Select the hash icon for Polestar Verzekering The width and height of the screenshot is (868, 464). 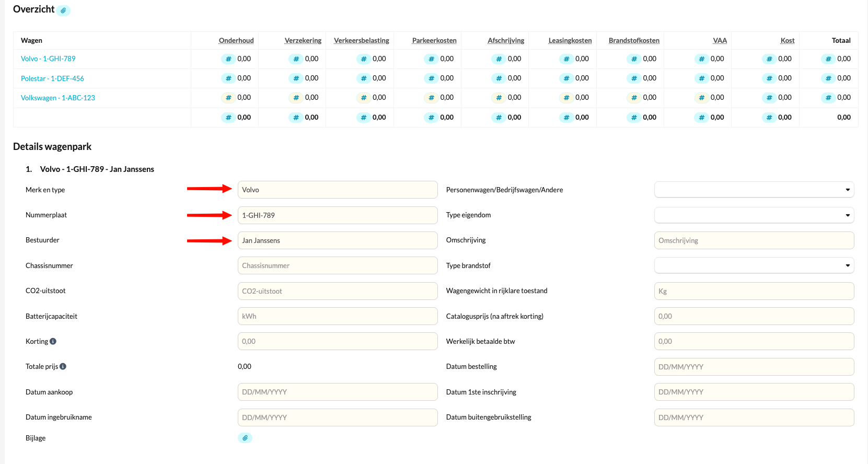(296, 78)
